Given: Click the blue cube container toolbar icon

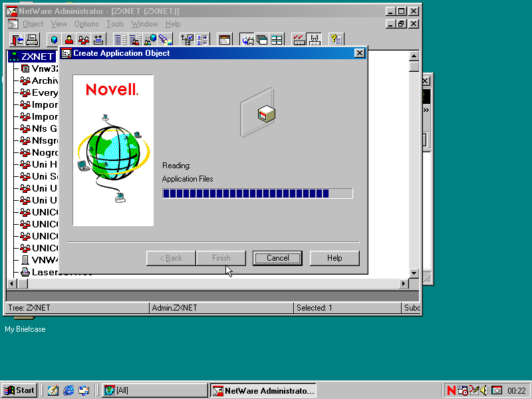Looking at the screenshot, I should coord(54,40).
